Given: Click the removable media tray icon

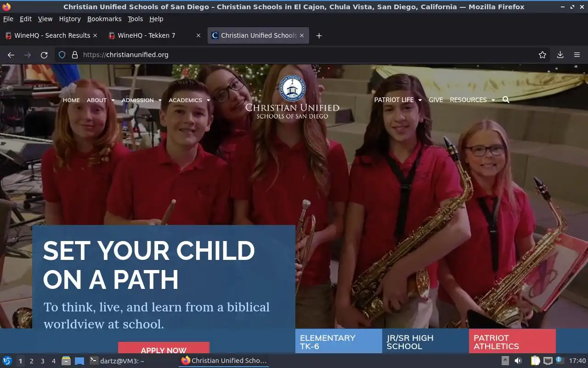Looking at the screenshot, I should (505, 361).
